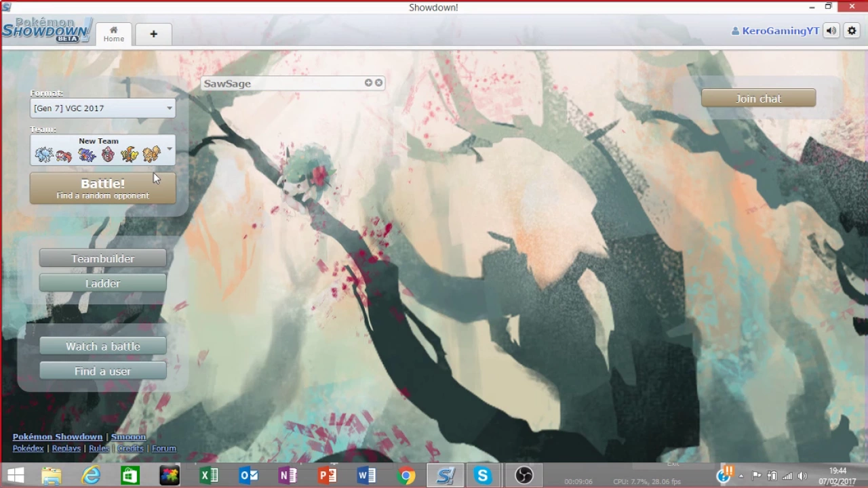Click the Pokémon Showdown BETA logo

[x=46, y=30]
